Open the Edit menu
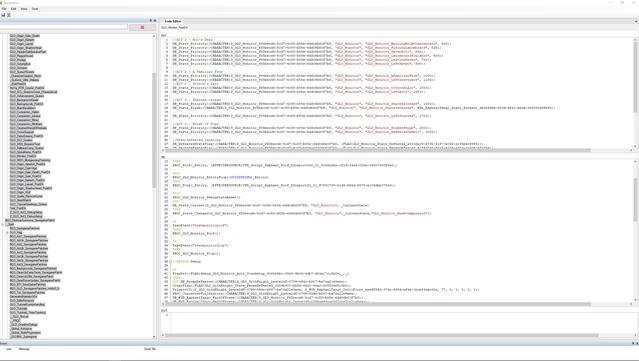The width and height of the screenshot is (639, 361). [x=13, y=9]
